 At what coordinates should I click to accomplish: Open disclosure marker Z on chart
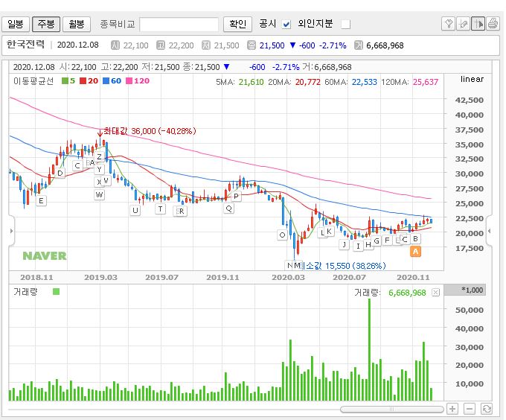(99, 157)
